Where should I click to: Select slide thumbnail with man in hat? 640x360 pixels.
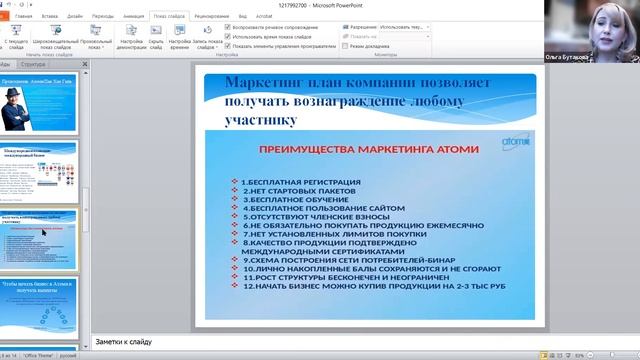click(x=38, y=104)
